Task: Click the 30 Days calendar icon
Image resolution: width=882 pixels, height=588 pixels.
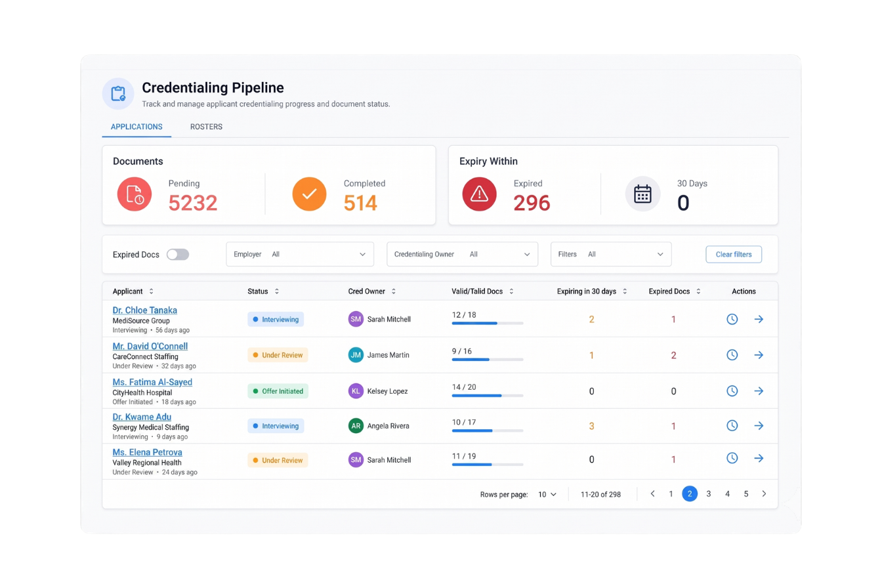Action: [x=642, y=194]
